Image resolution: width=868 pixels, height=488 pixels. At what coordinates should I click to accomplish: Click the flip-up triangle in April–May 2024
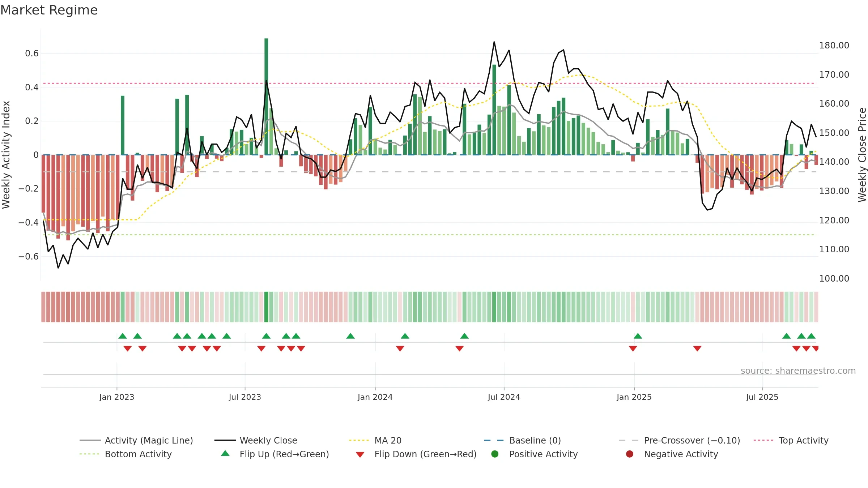point(464,336)
